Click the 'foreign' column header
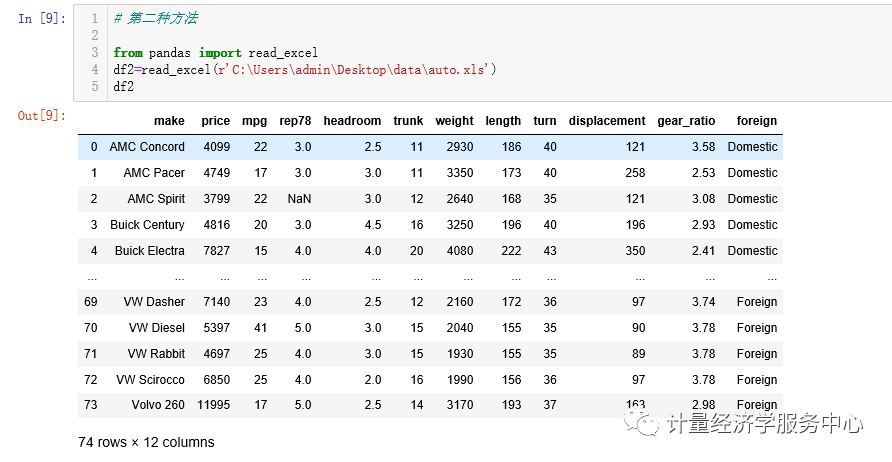892x462 pixels. pyautogui.click(x=757, y=121)
